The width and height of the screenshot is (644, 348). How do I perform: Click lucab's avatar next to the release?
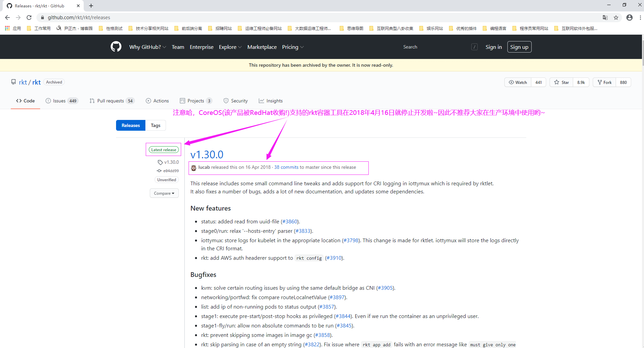194,168
